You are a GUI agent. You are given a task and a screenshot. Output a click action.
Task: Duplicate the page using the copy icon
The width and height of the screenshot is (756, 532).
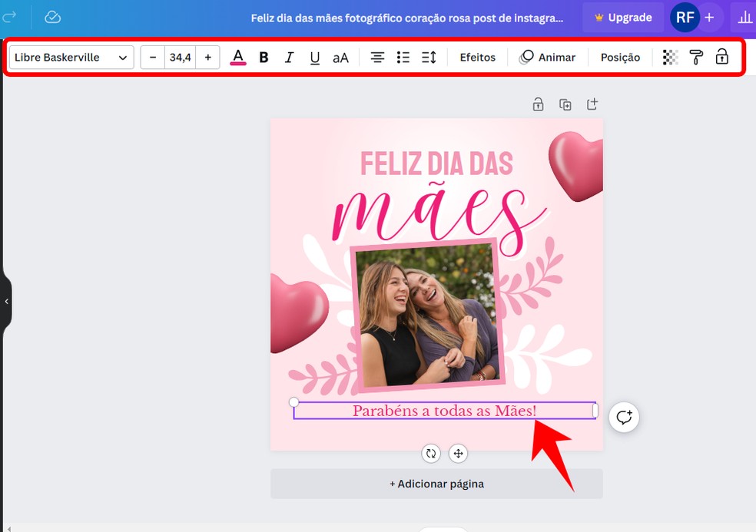click(565, 104)
